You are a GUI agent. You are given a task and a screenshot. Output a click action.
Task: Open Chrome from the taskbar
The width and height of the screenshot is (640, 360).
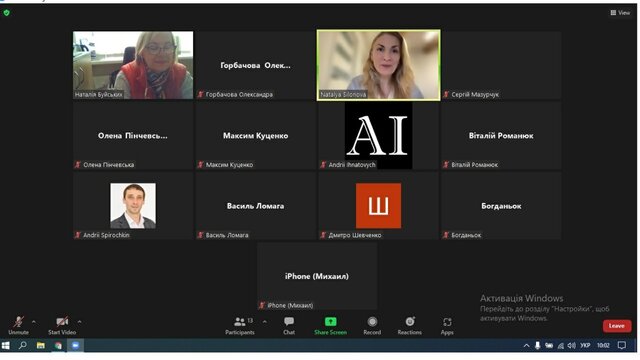click(x=58, y=345)
